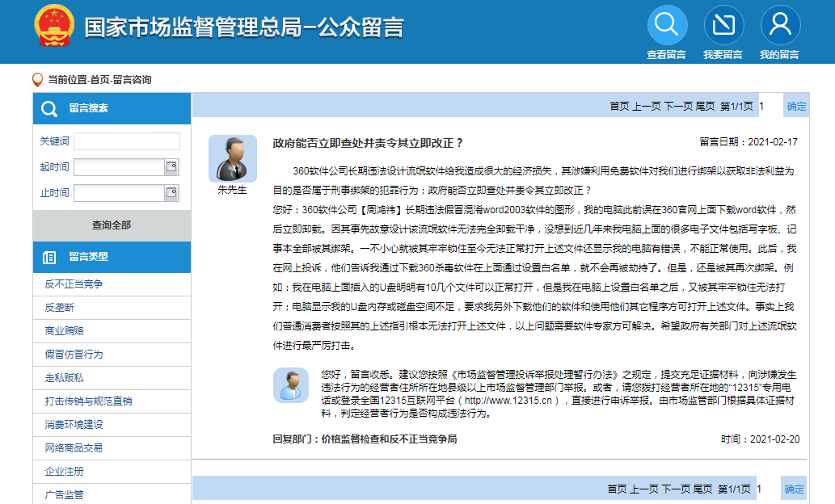Viewport: 835px width, 504px height.
Task: Click 上一页 in top pagination
Action: [x=646, y=107]
